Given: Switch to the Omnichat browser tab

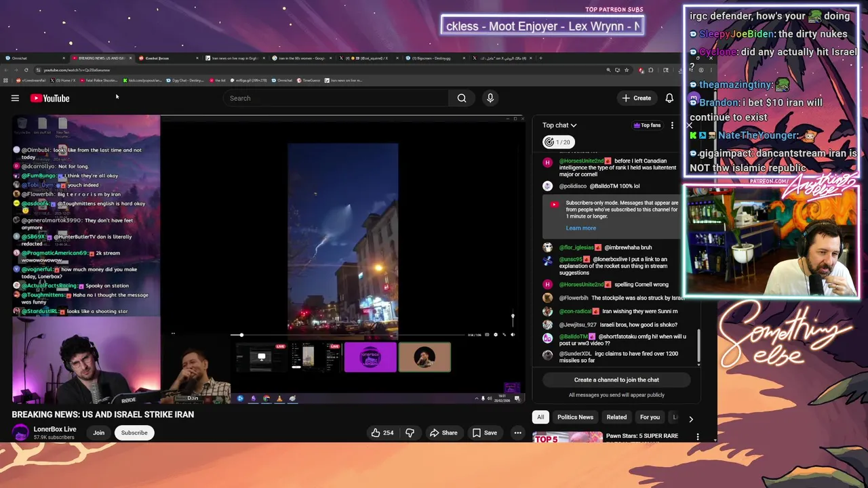Looking at the screenshot, I should (x=34, y=58).
